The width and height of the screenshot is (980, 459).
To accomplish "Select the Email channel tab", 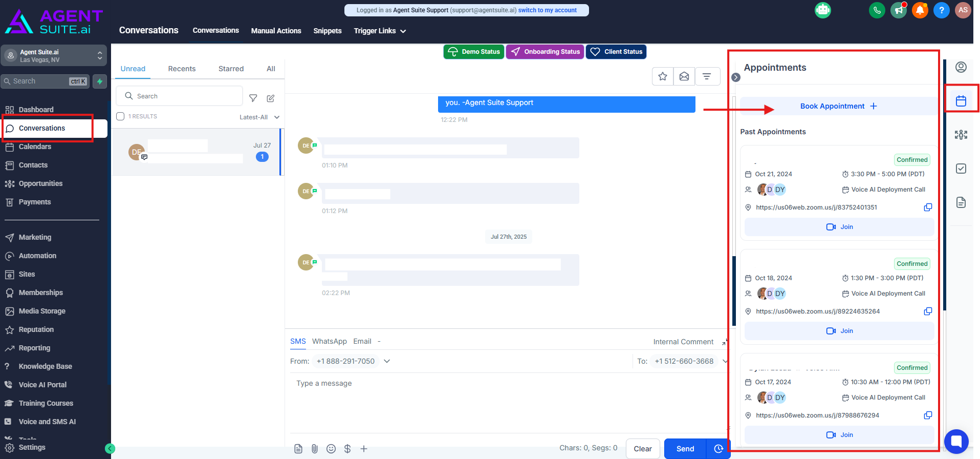I will click(362, 341).
